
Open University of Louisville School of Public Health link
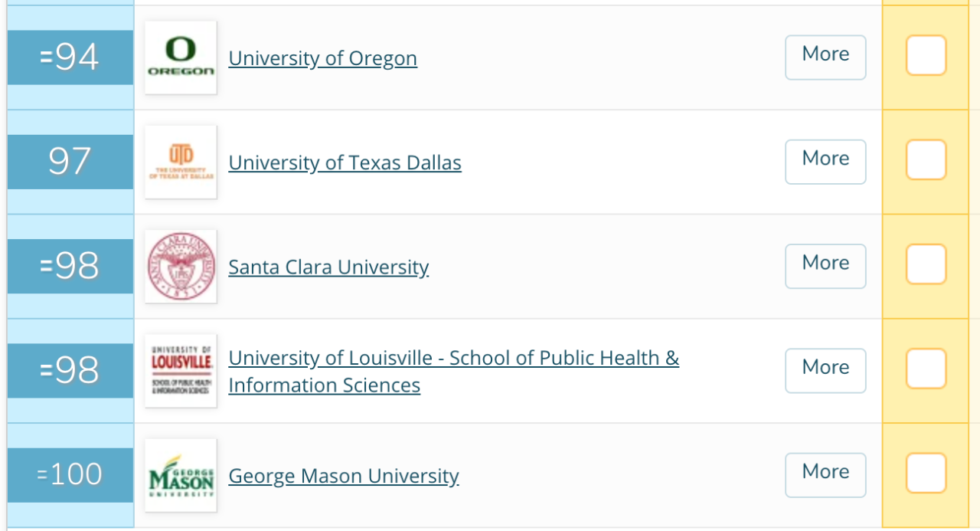(x=453, y=359)
